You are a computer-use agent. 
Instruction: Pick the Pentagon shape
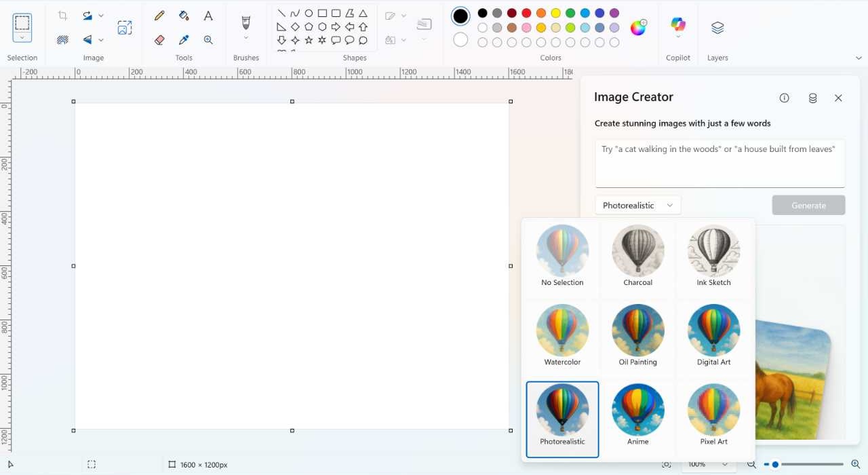tap(309, 26)
